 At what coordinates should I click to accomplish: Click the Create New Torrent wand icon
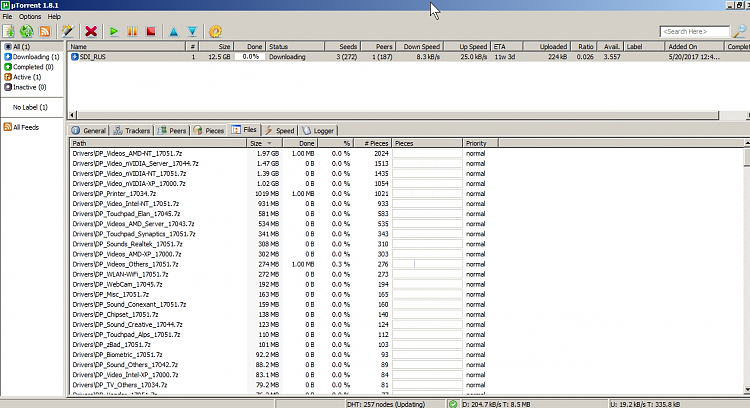pos(67,32)
